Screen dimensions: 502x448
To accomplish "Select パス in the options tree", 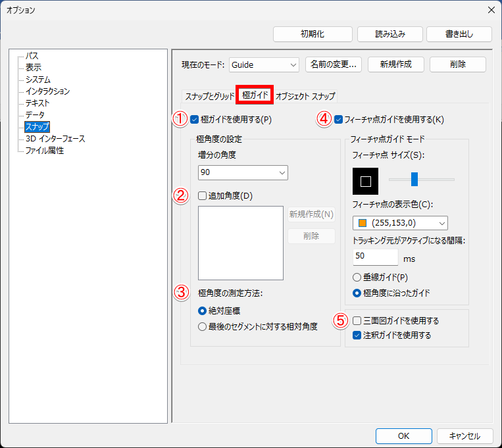I will (32, 56).
